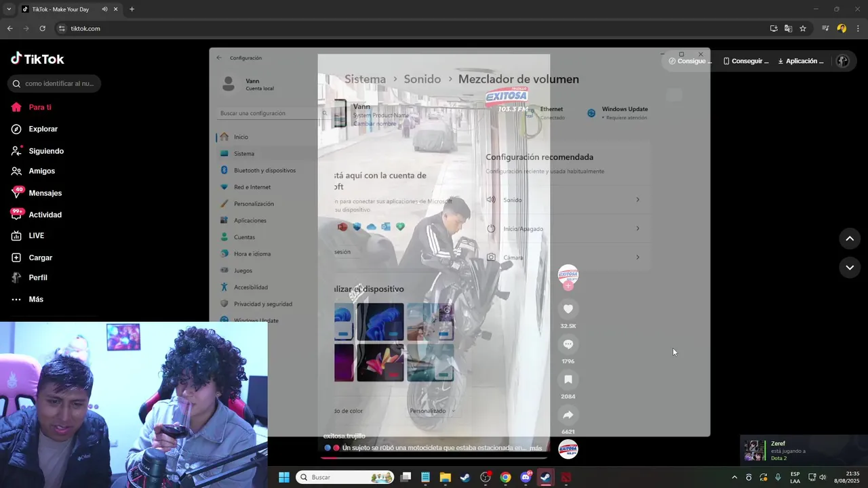Open Discord from the taskbar
This screenshot has width=868, height=488.
tap(526, 477)
